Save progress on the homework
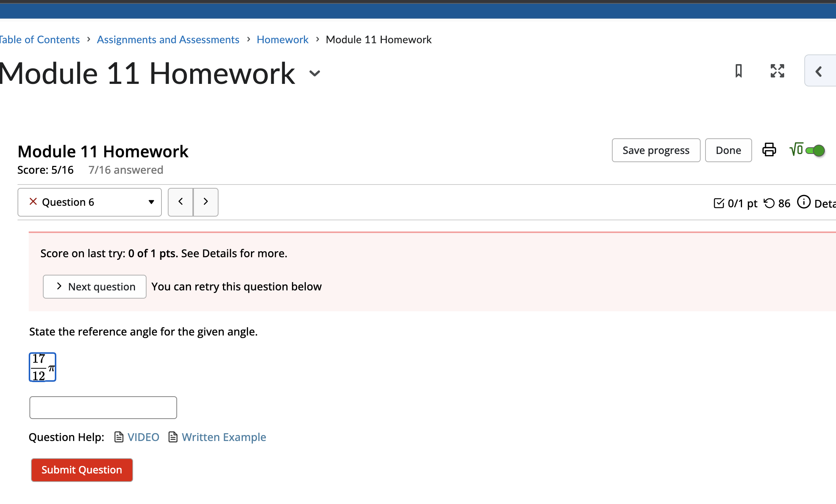The height and width of the screenshot is (504, 836). click(656, 150)
